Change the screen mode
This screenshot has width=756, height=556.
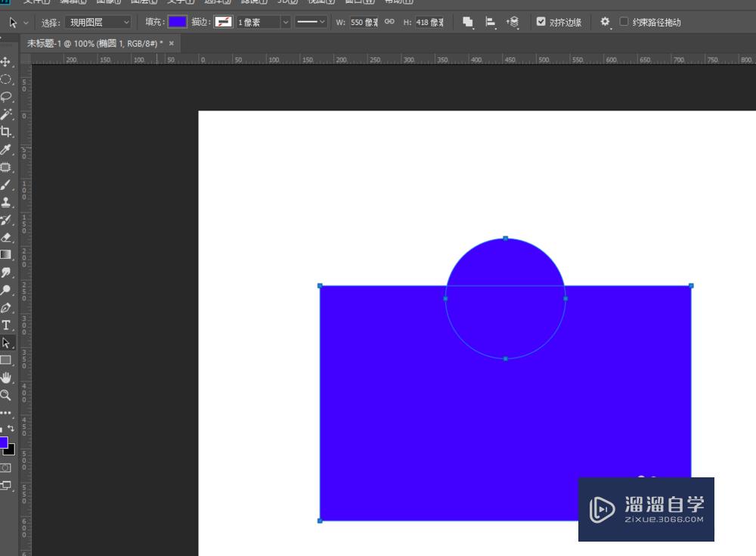[x=6, y=485]
